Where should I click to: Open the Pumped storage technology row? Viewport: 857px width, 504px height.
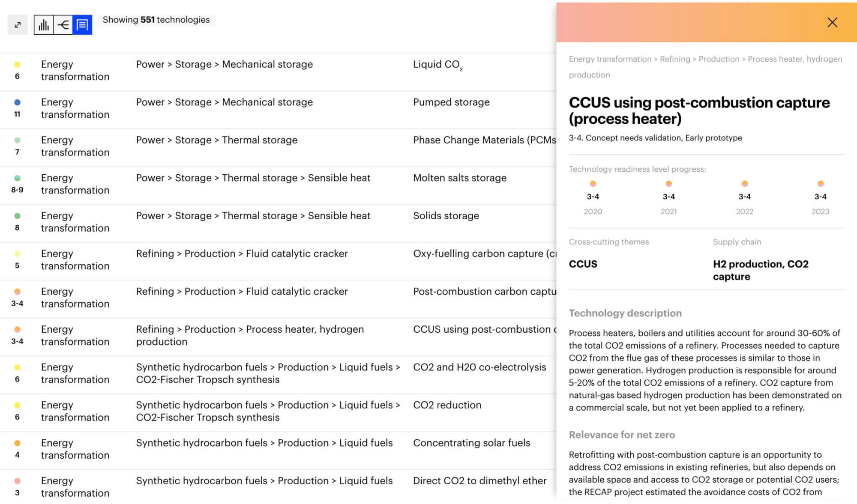point(451,102)
